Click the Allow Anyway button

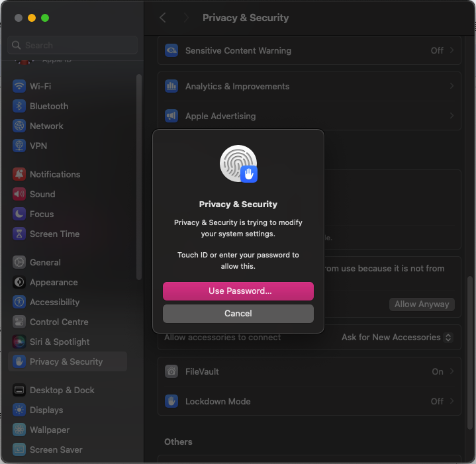click(x=422, y=304)
